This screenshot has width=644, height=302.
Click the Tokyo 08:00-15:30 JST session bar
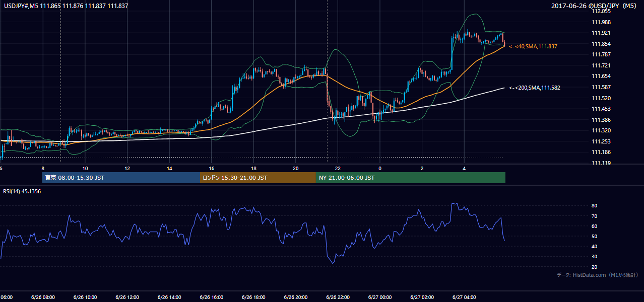[121, 178]
